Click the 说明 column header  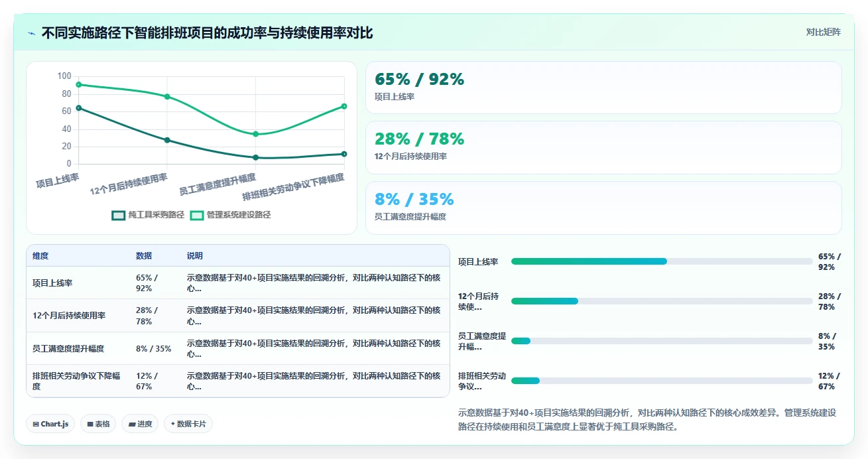(195, 256)
